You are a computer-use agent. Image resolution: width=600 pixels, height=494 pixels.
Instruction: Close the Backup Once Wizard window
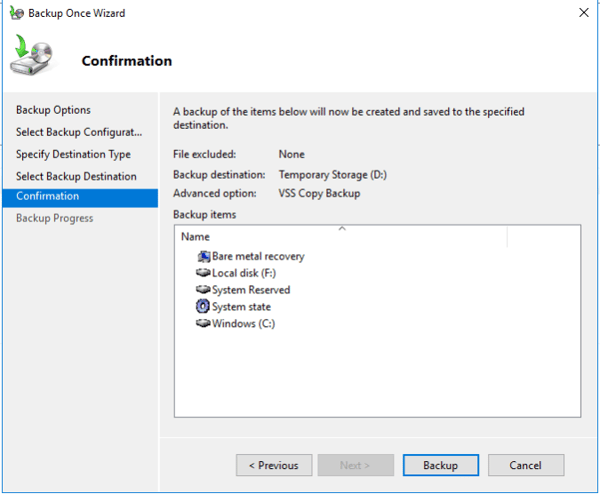[x=584, y=13]
